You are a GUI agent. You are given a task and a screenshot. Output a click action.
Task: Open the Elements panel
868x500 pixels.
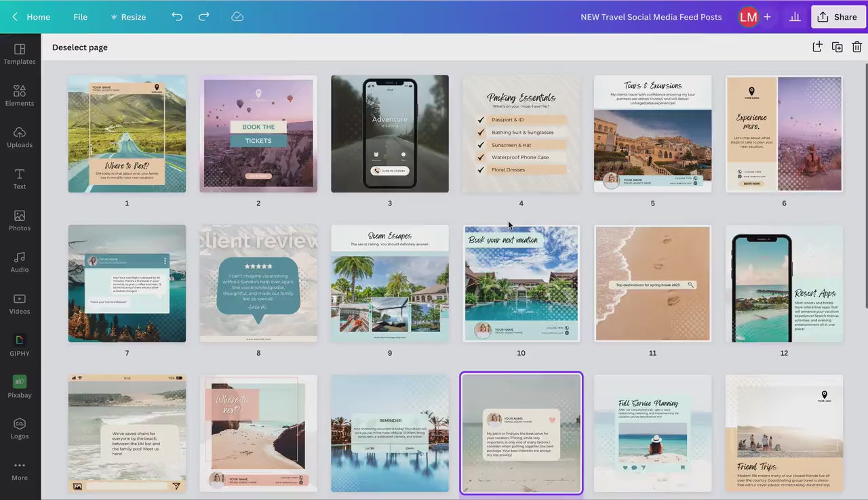point(20,96)
